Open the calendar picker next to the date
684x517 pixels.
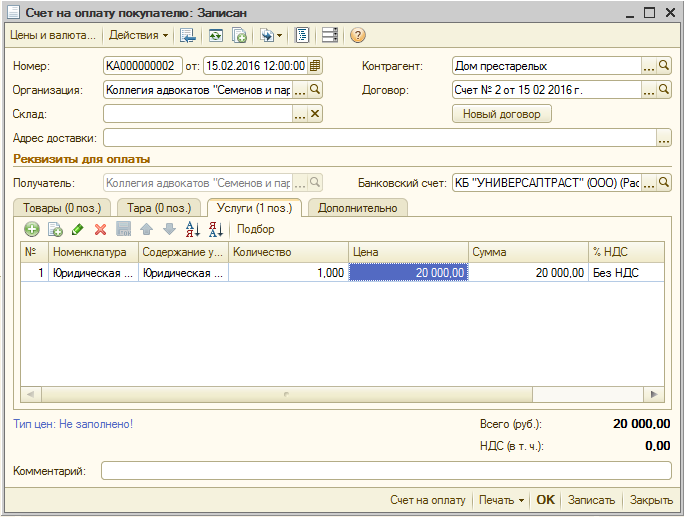coord(315,66)
